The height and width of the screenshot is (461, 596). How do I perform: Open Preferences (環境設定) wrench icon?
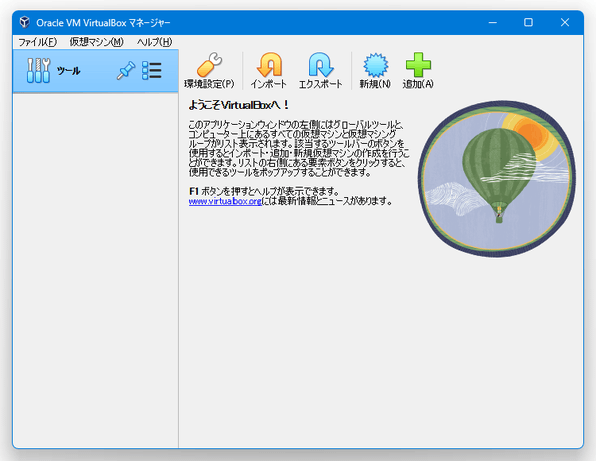point(209,65)
